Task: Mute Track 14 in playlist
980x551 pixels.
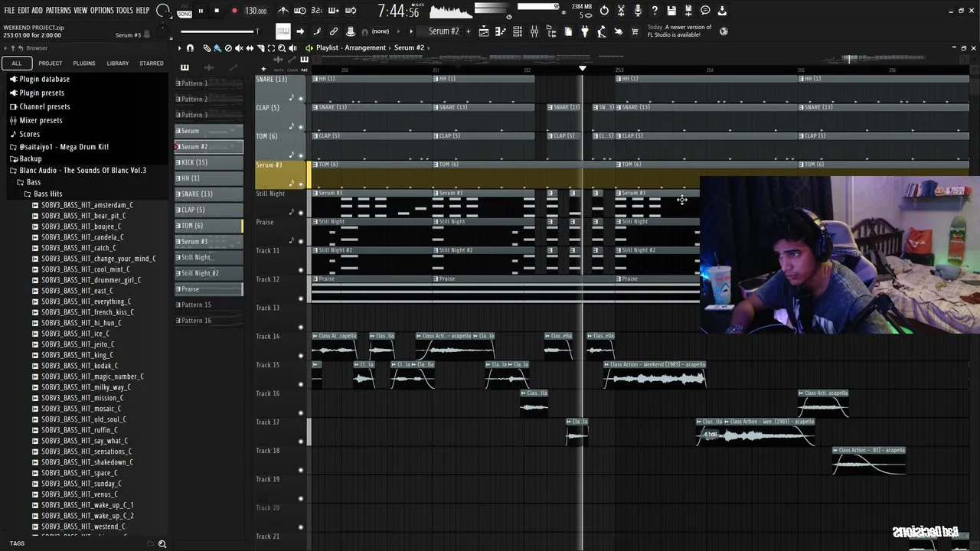Action: [x=301, y=355]
